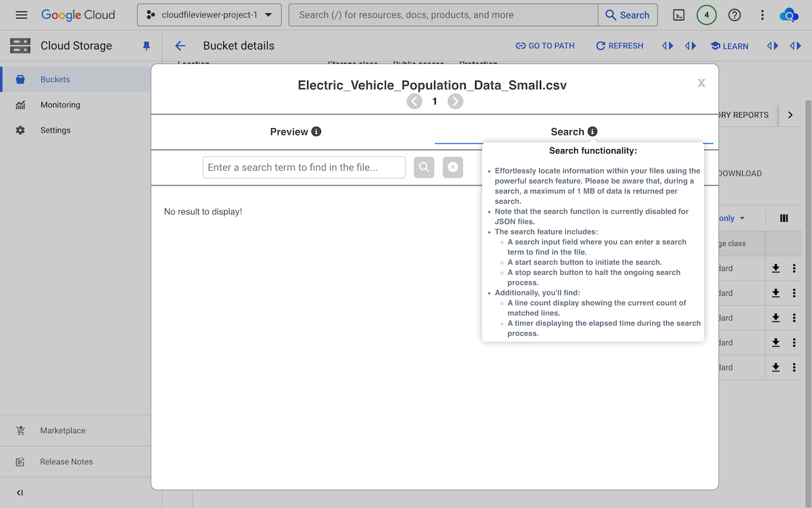Image resolution: width=812 pixels, height=508 pixels.
Task: Download the first file via its download icon
Action: click(775, 268)
